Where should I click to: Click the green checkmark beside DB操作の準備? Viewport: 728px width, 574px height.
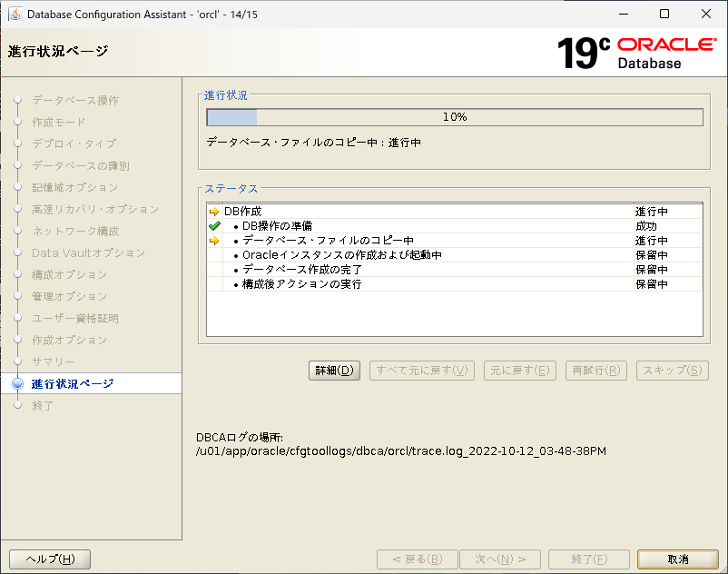[x=214, y=226]
